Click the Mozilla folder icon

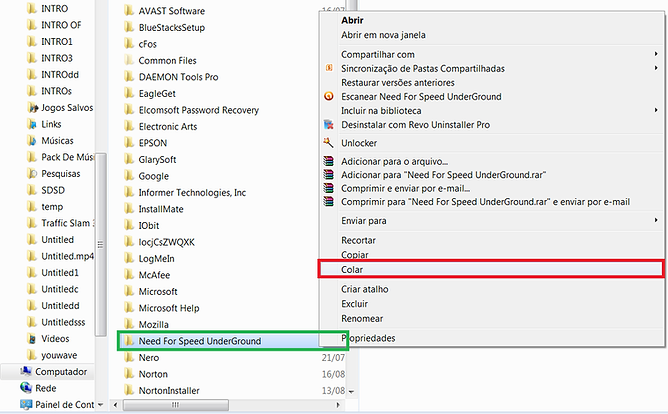pyautogui.click(x=129, y=324)
